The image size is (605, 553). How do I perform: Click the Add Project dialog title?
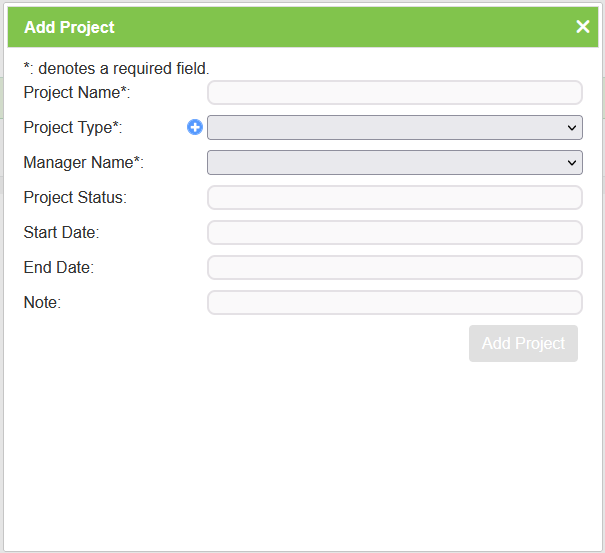pos(69,27)
